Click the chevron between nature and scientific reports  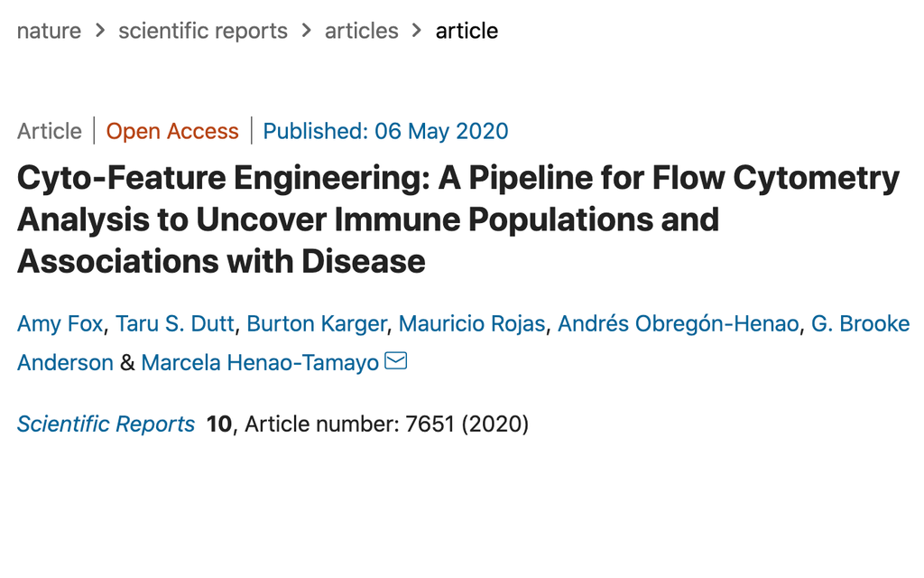click(x=97, y=31)
